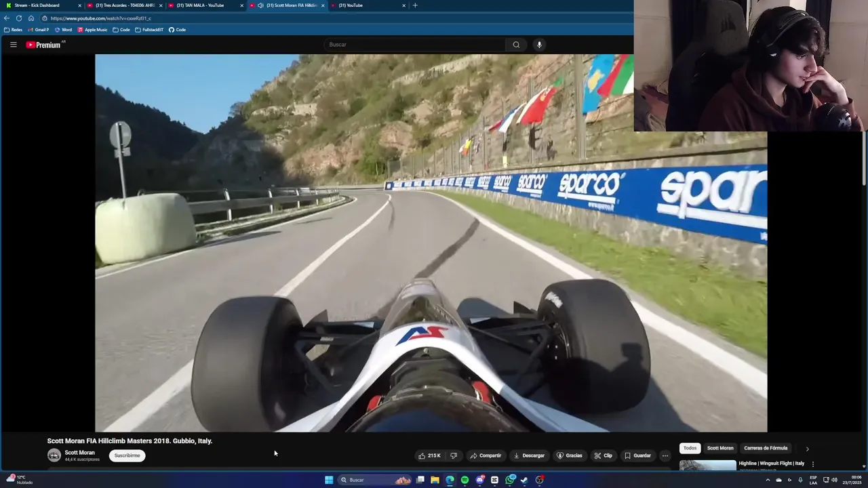Viewport: 868px width, 488px height.
Task: Open the Gmail P bookmark
Action: [x=39, y=30]
